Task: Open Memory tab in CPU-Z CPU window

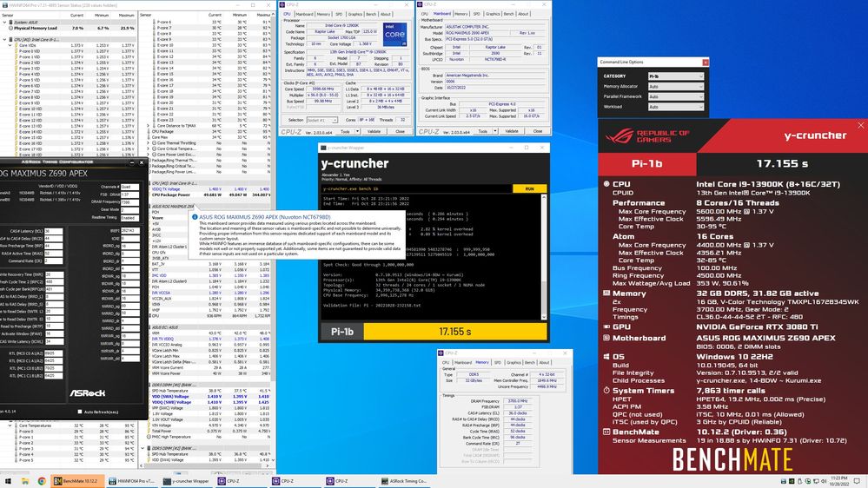Action: point(324,14)
